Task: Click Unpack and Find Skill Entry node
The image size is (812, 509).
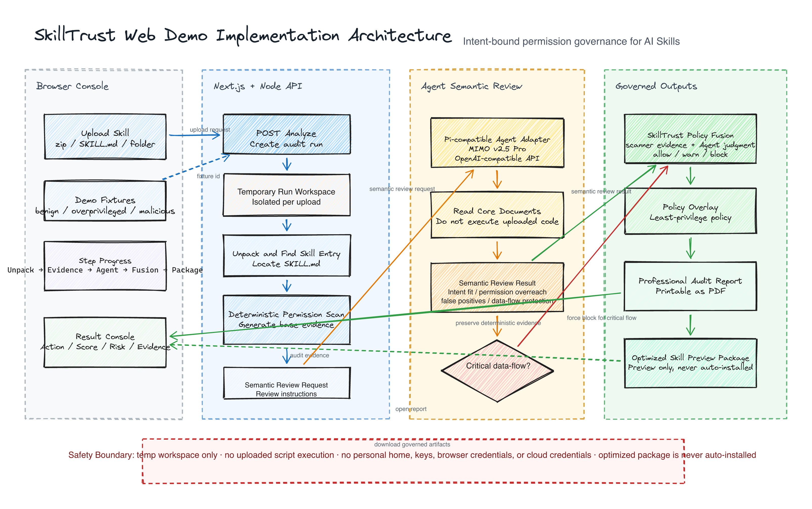Action: pyautogui.click(x=287, y=256)
